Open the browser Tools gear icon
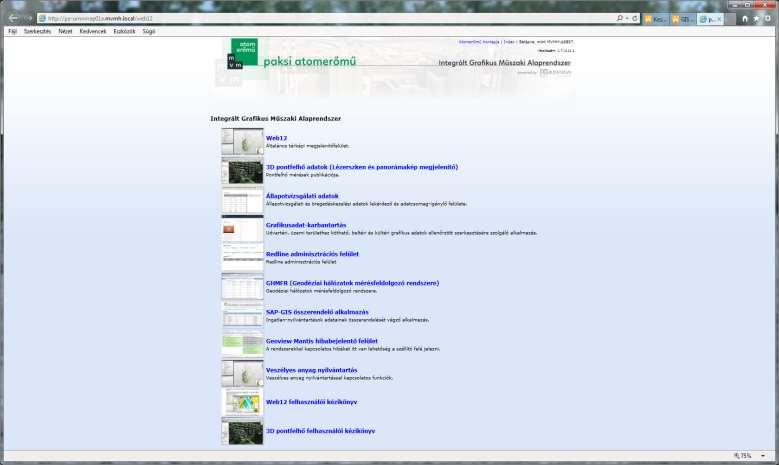The width and height of the screenshot is (779, 465). pos(768,19)
